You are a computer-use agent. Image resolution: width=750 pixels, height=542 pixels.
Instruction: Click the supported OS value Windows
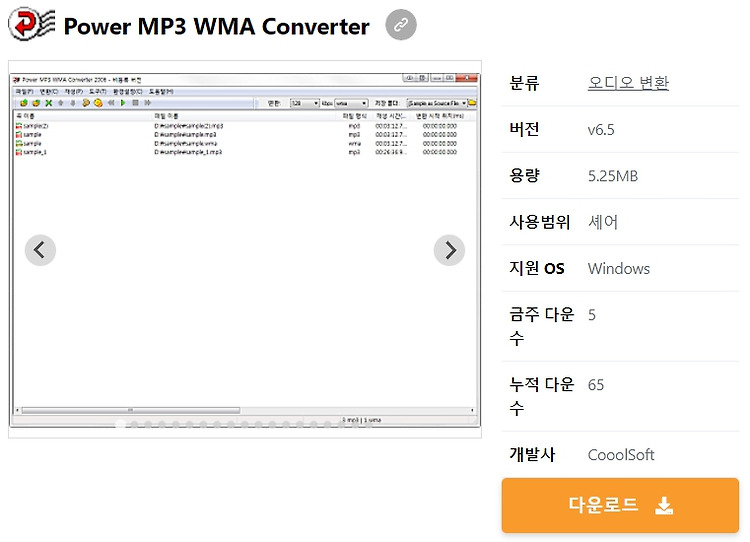pos(618,268)
